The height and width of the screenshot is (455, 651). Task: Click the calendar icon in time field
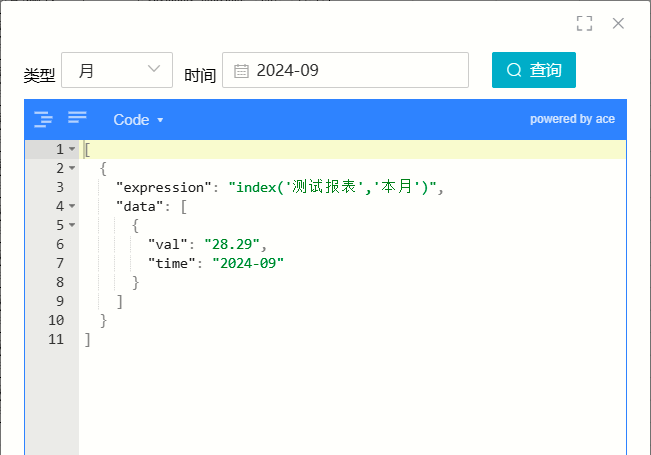point(241,71)
